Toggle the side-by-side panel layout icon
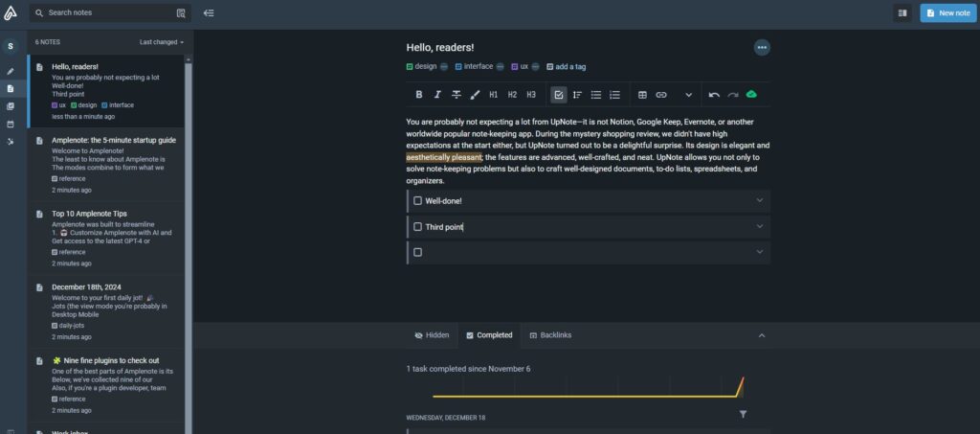 point(902,12)
